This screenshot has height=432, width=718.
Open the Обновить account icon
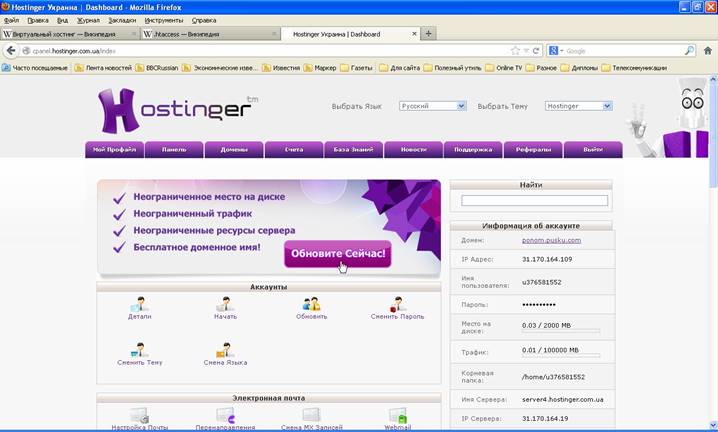tap(311, 304)
